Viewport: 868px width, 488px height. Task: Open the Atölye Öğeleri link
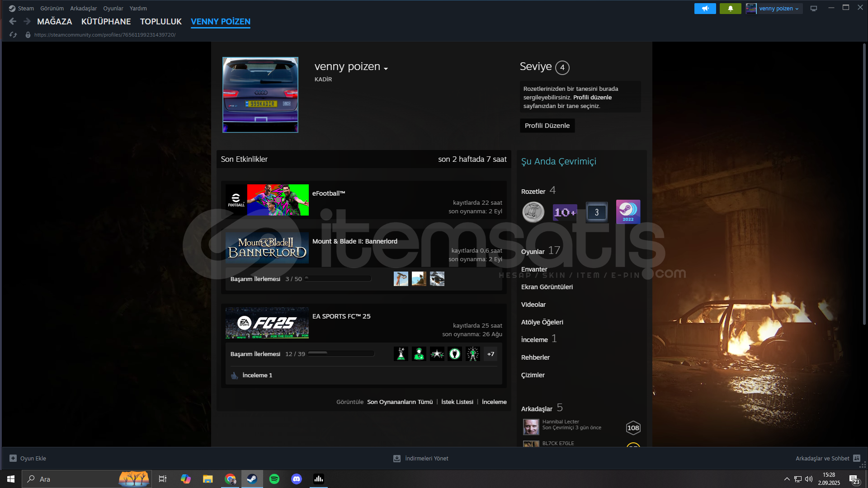[x=542, y=322]
